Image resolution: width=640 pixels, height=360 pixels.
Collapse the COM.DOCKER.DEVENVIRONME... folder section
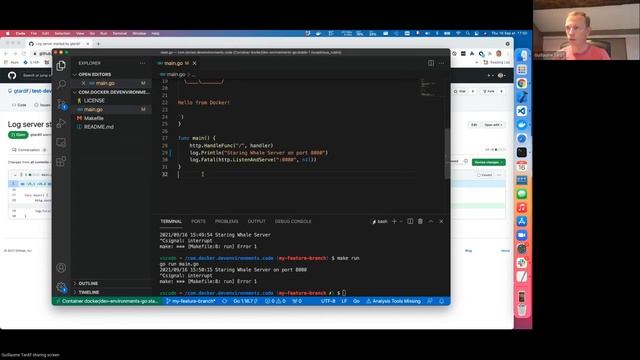coord(110,92)
